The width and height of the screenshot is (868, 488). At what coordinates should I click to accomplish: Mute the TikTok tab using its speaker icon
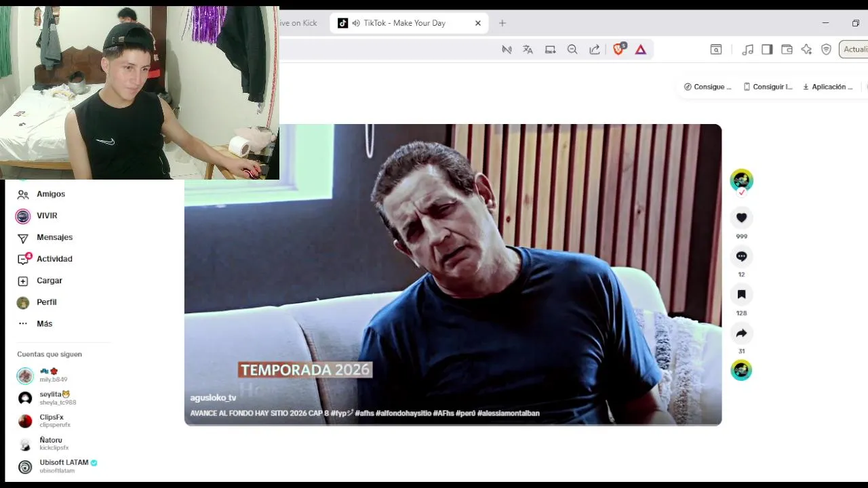(x=355, y=23)
